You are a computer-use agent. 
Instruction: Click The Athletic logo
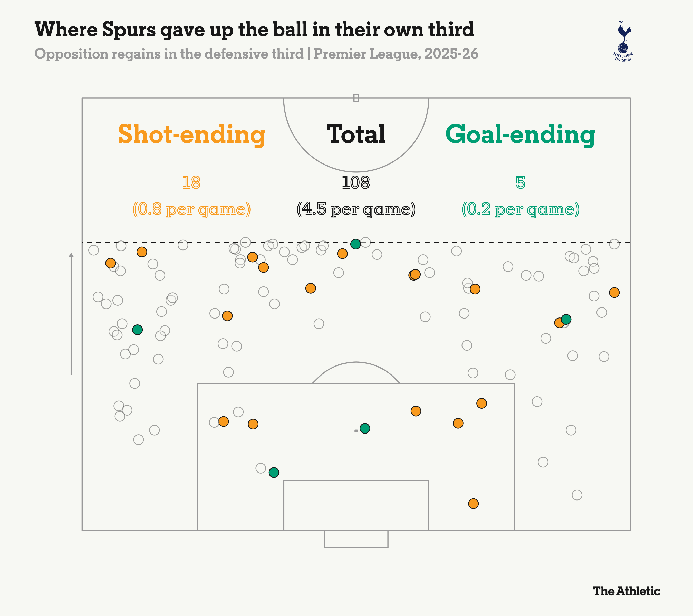[627, 591]
